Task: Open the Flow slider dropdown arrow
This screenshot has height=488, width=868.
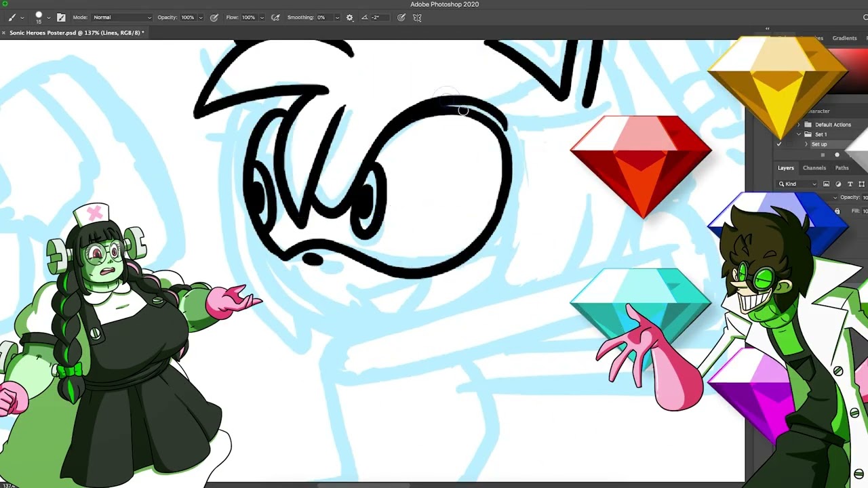Action: pos(262,18)
